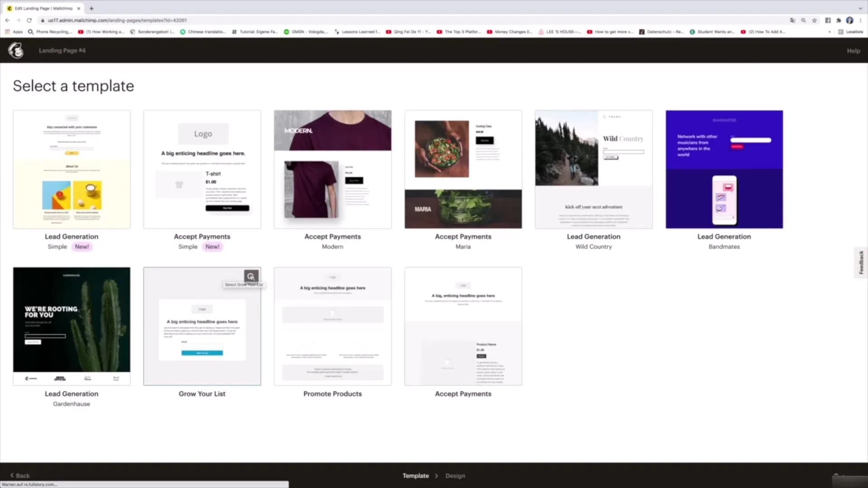Select the blank Accept Payments template thumbnail

(x=463, y=326)
